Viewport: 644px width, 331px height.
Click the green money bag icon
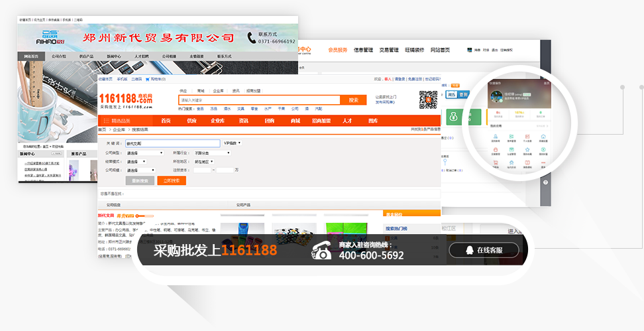[x=453, y=117]
